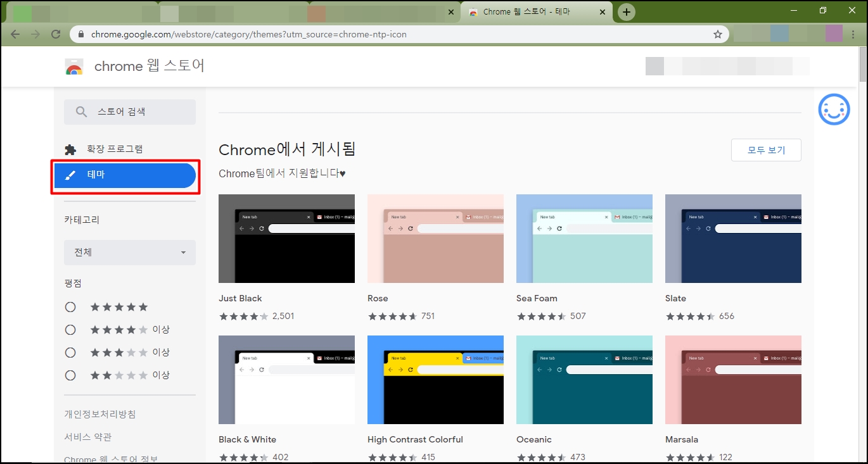Screen dimensions: 868x464
Task: Click the Slate title text
Action: tap(675, 298)
